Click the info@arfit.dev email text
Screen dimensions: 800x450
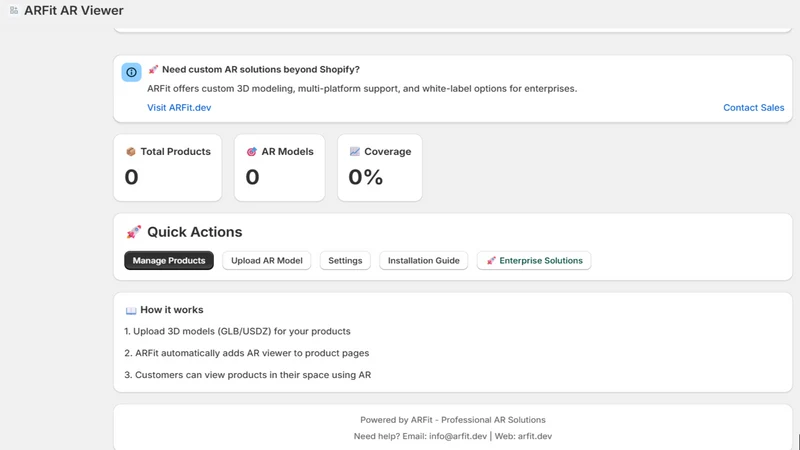tap(458, 436)
